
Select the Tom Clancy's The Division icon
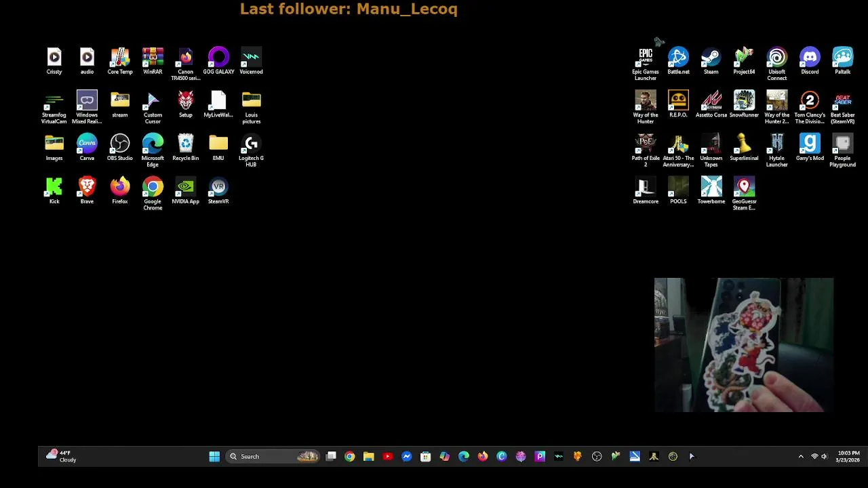click(810, 107)
